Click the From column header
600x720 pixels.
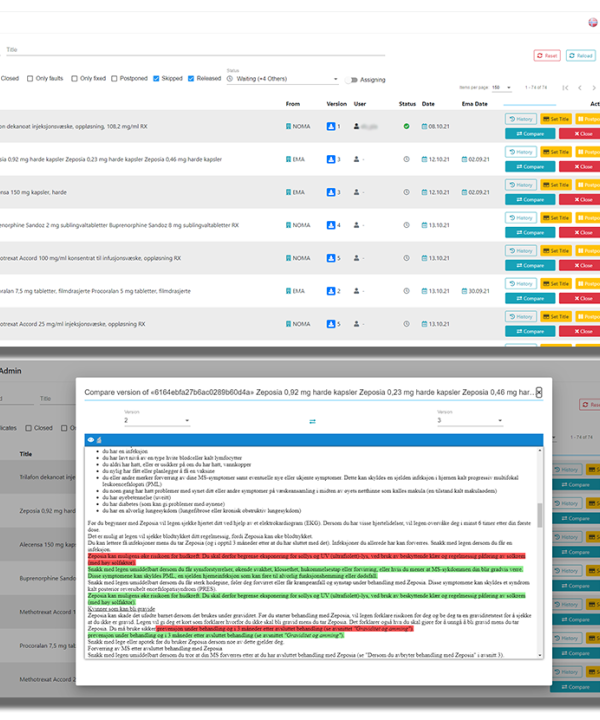(292, 104)
